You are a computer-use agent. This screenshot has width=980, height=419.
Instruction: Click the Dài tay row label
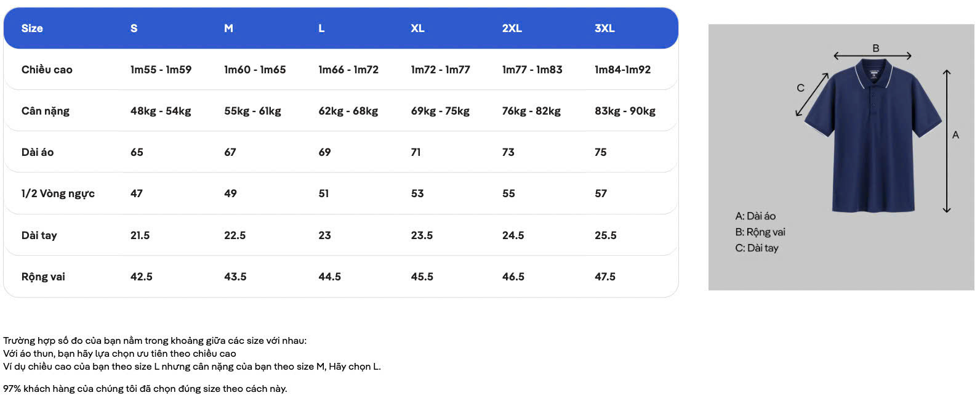(x=39, y=235)
